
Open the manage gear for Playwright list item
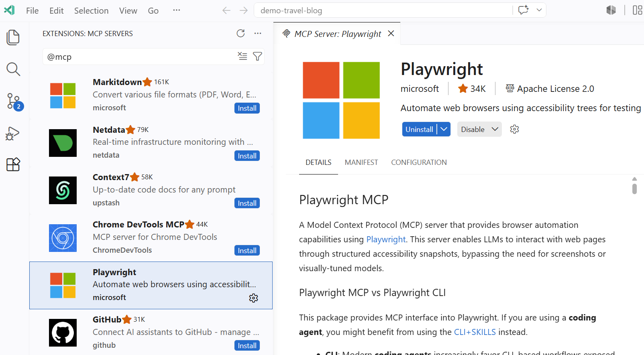point(253,298)
